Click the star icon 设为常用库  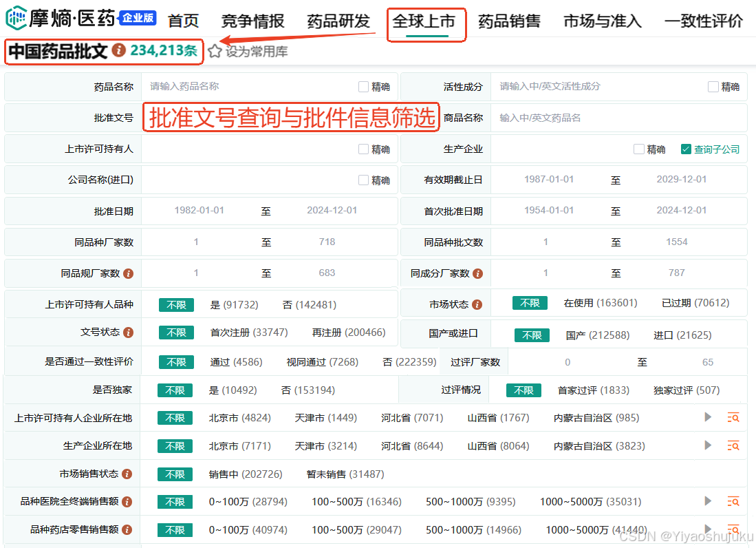click(215, 51)
